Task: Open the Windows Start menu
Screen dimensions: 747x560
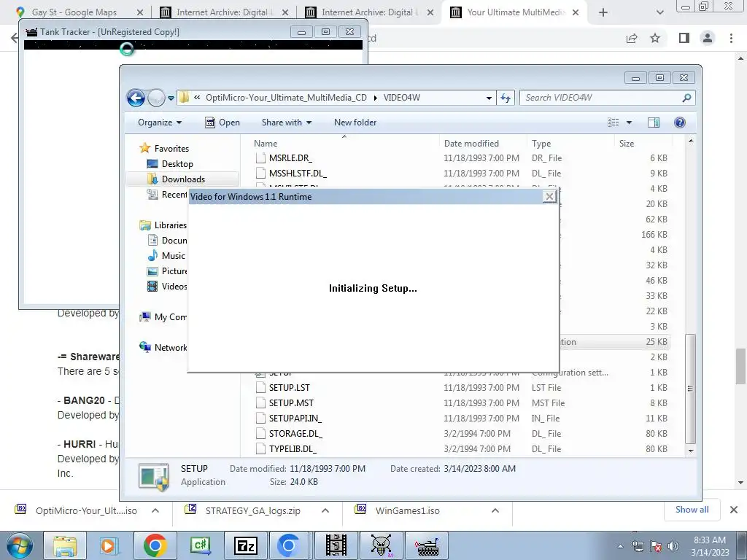Action: pos(19,545)
